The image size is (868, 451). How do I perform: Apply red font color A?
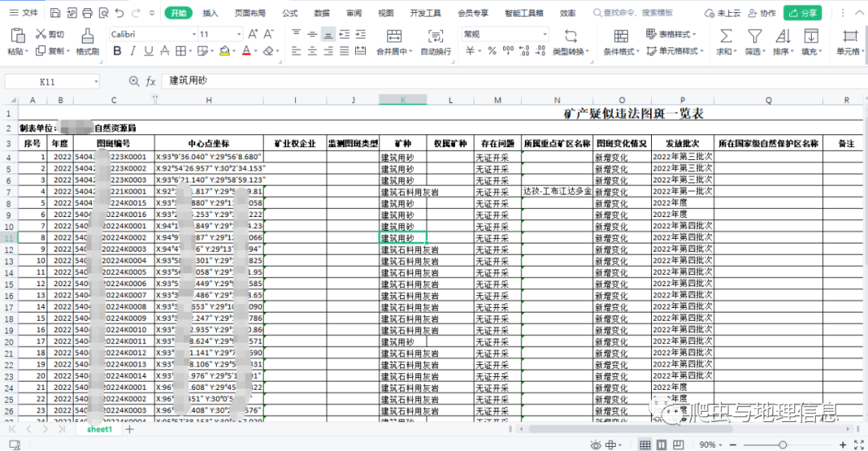[x=247, y=51]
